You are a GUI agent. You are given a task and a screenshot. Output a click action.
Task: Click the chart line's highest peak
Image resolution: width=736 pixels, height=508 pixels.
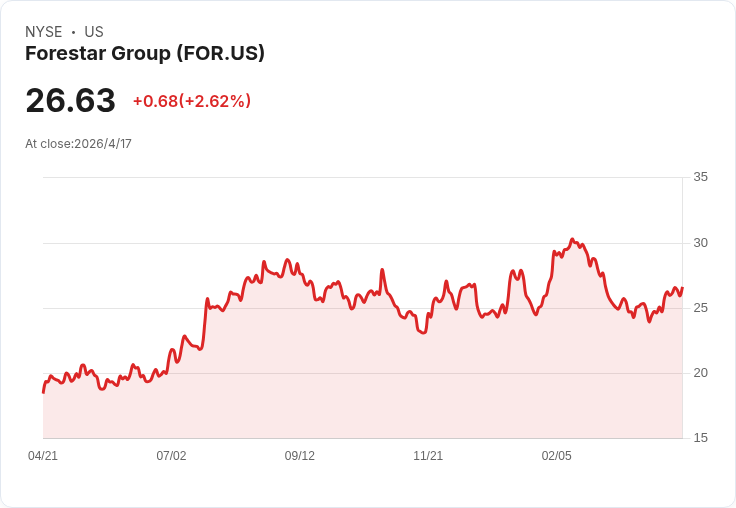[572, 240]
